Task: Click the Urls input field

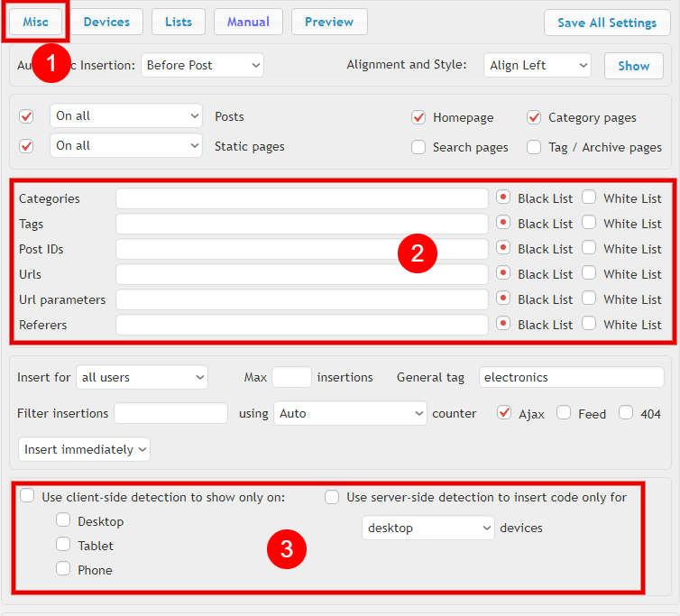Action: point(302,274)
